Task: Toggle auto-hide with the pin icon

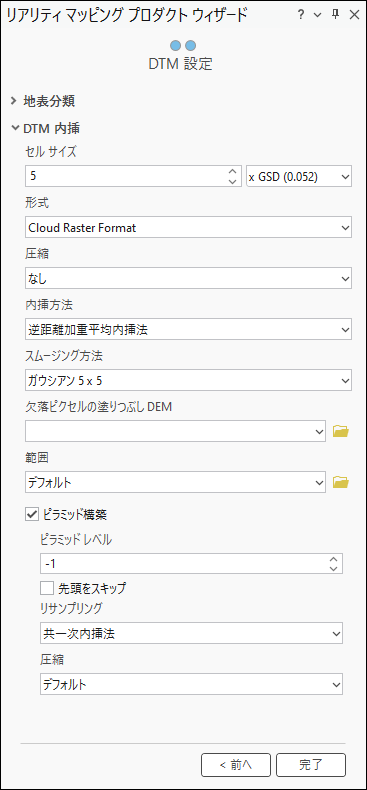Action: pyautogui.click(x=335, y=15)
